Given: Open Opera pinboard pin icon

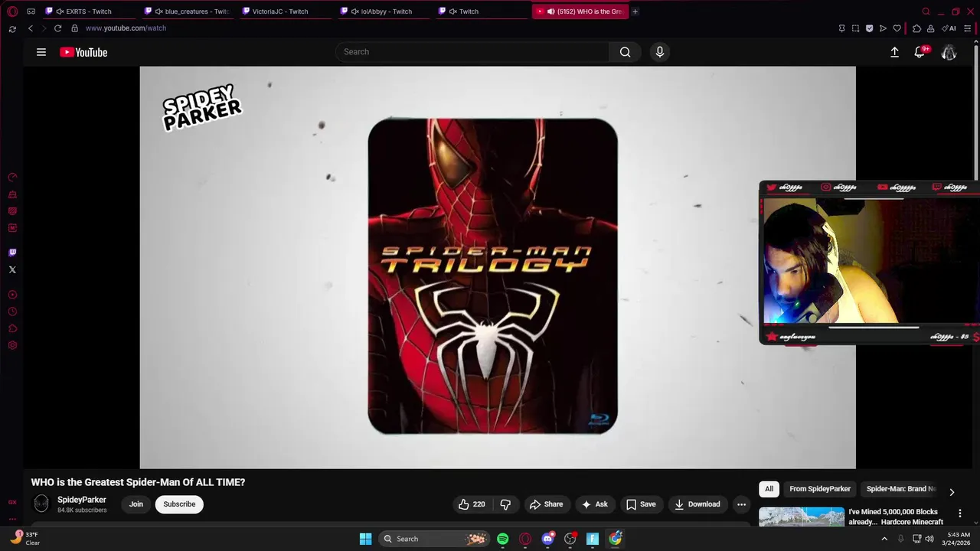Looking at the screenshot, I should point(841,28).
